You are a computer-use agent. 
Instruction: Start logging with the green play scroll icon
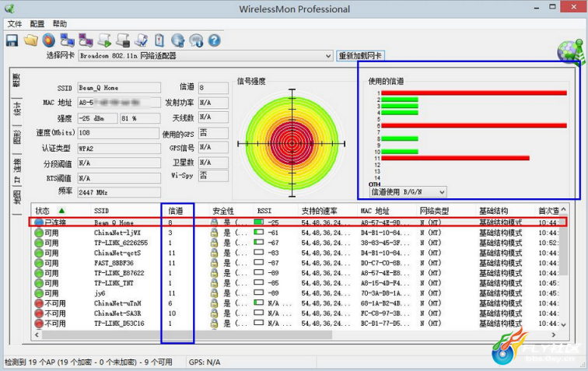click(x=105, y=40)
